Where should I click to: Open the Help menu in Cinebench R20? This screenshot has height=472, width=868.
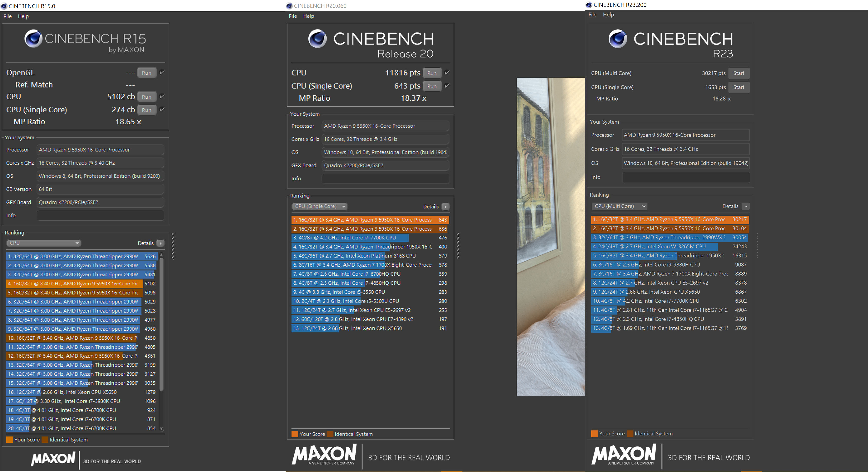[308, 16]
